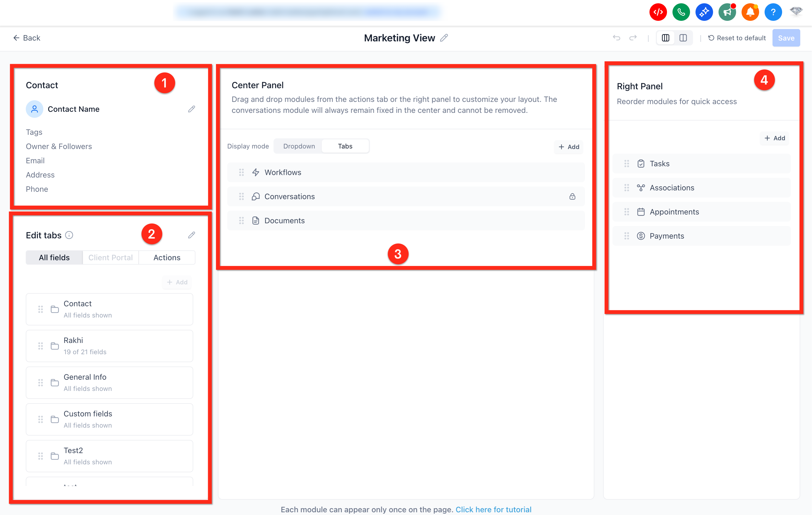This screenshot has height=515, width=812.
Task: Open the orange notifications bell
Action: (750, 12)
